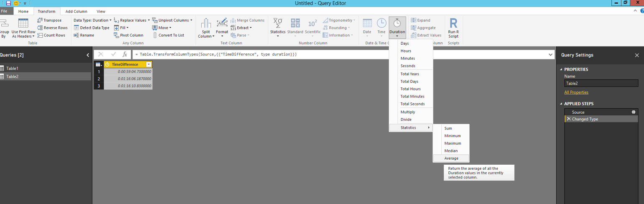The width and height of the screenshot is (644, 204).
Task: Open Data Type: Duration dropdown
Action: pyautogui.click(x=93, y=20)
